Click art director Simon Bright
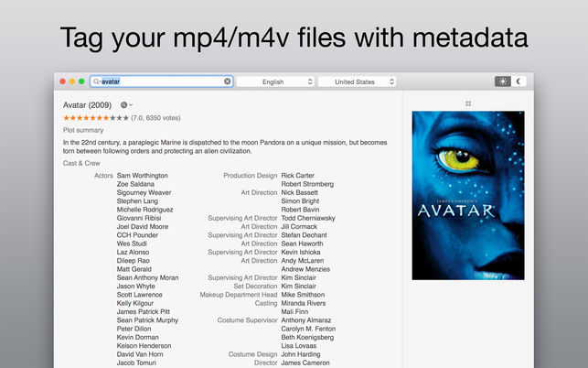The width and height of the screenshot is (588, 368). (300, 200)
